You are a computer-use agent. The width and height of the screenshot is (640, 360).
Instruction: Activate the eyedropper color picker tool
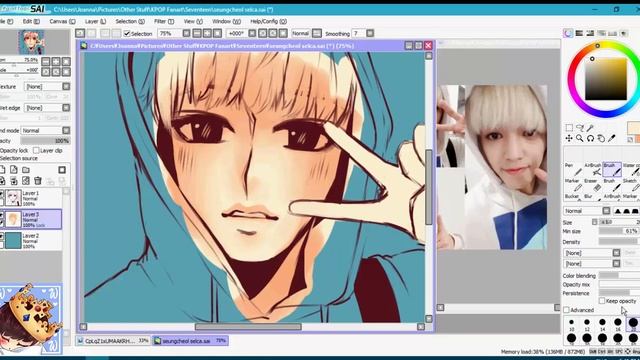click(x=611, y=139)
